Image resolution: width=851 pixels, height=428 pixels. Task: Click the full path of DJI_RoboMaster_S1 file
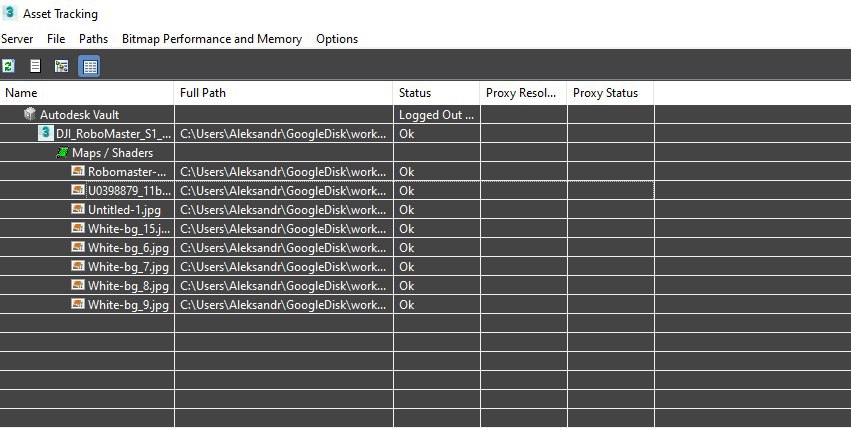[x=283, y=133]
